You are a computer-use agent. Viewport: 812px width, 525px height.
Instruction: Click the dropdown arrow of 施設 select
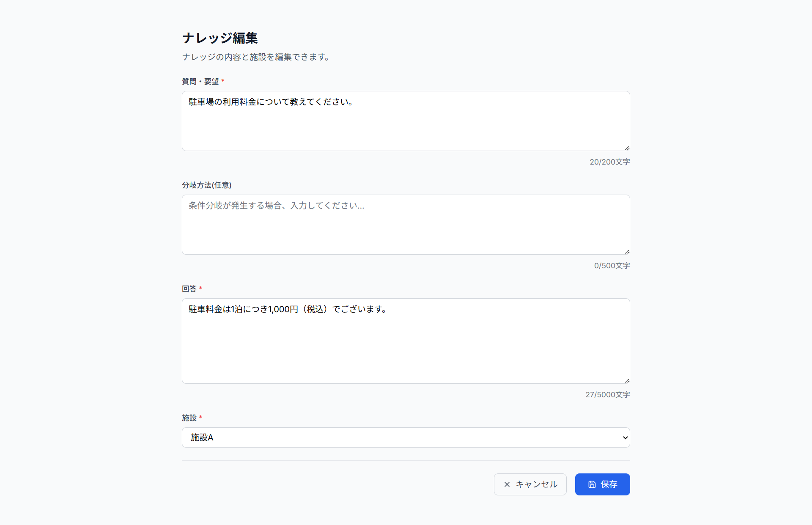pyautogui.click(x=625, y=437)
